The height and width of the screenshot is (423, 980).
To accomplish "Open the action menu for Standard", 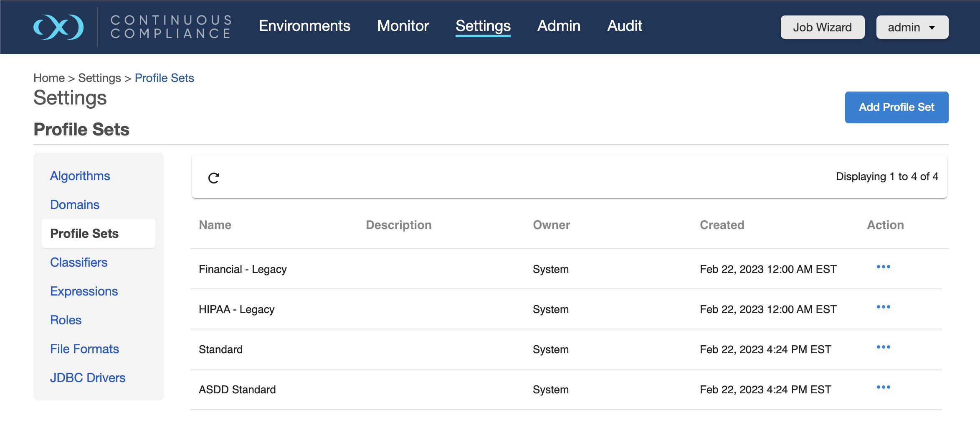I will pos(883,347).
